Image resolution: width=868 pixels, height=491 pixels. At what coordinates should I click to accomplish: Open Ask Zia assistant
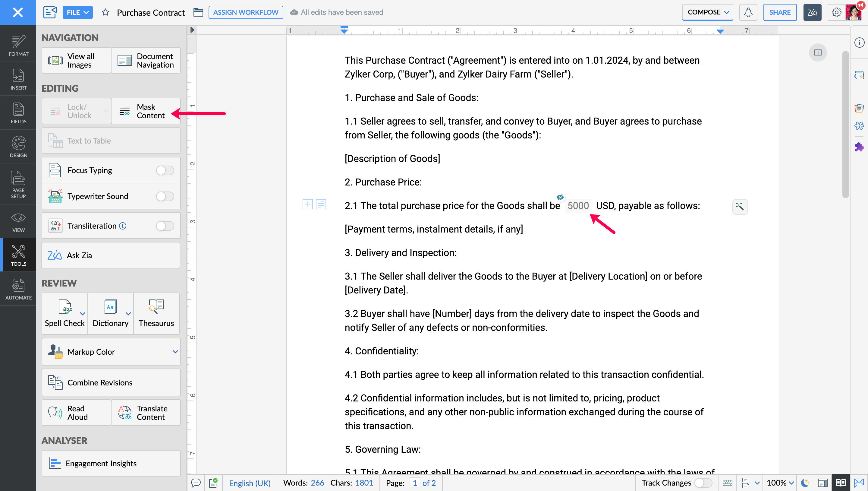click(111, 255)
